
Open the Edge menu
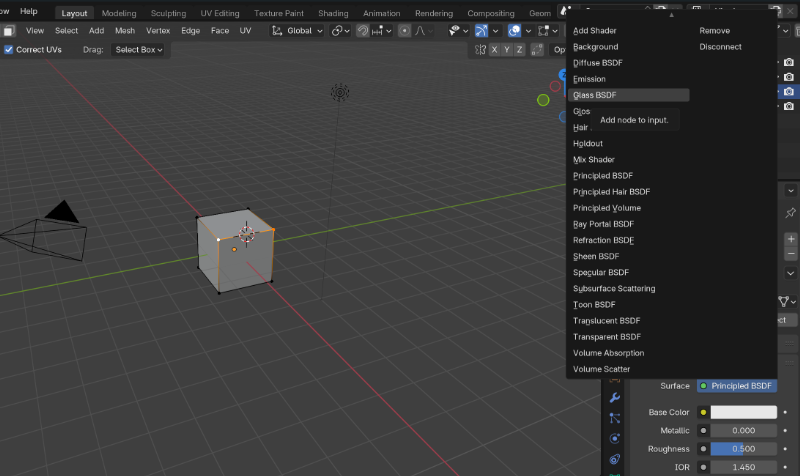[190, 31]
